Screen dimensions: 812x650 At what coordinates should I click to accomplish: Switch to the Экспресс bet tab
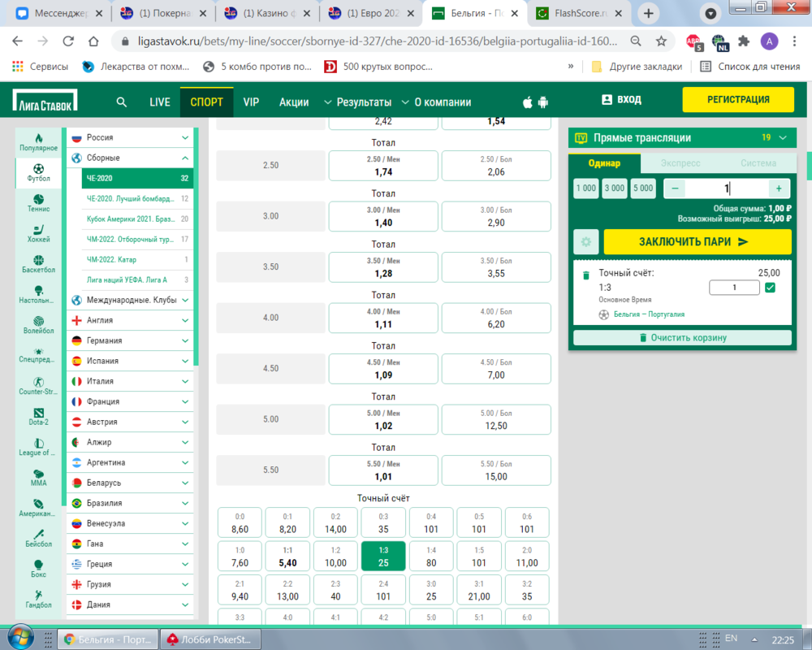coord(680,163)
